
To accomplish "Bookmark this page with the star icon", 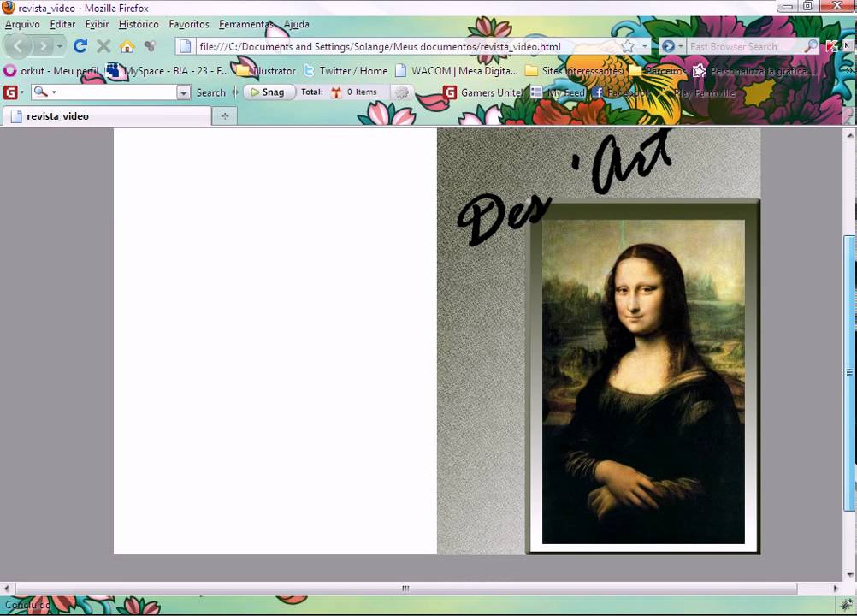I will [628, 46].
